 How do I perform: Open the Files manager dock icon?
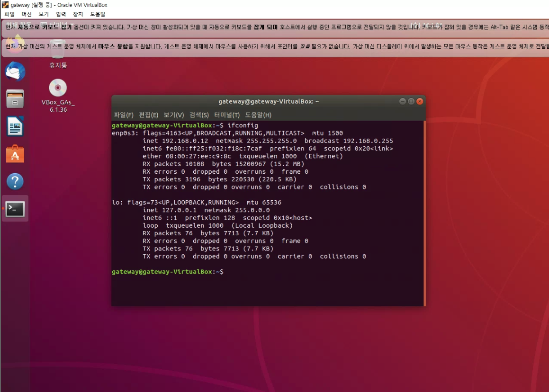15,98
